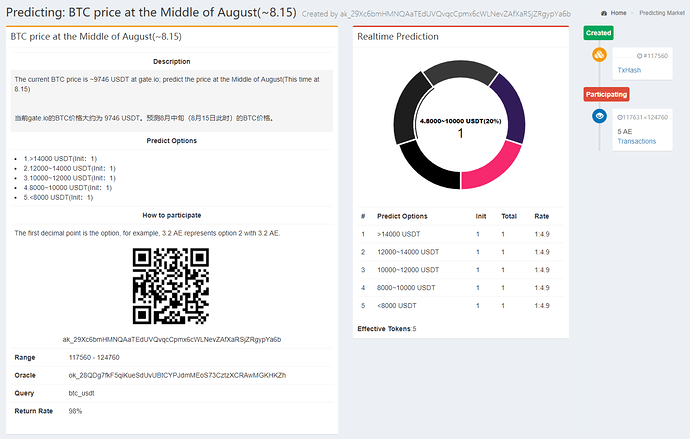Click the clock icon beside 117631<124760
Viewport: 690px width, 439px height.
(x=620, y=117)
